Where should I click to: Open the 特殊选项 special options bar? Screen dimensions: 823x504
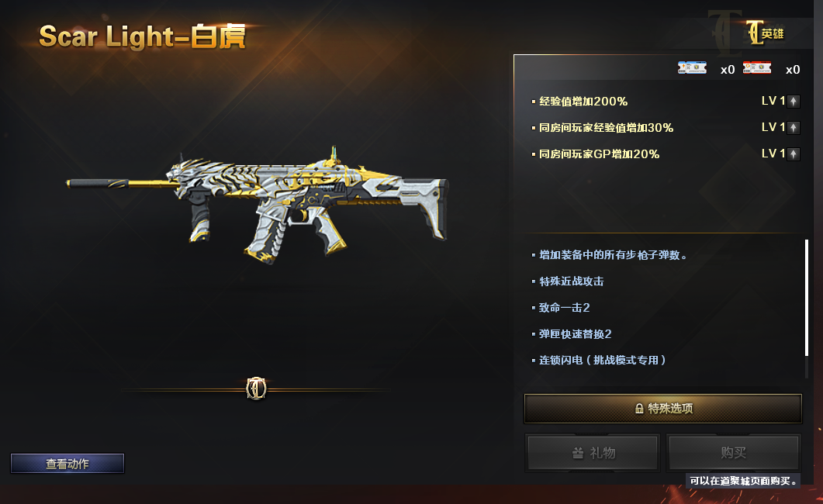663,409
